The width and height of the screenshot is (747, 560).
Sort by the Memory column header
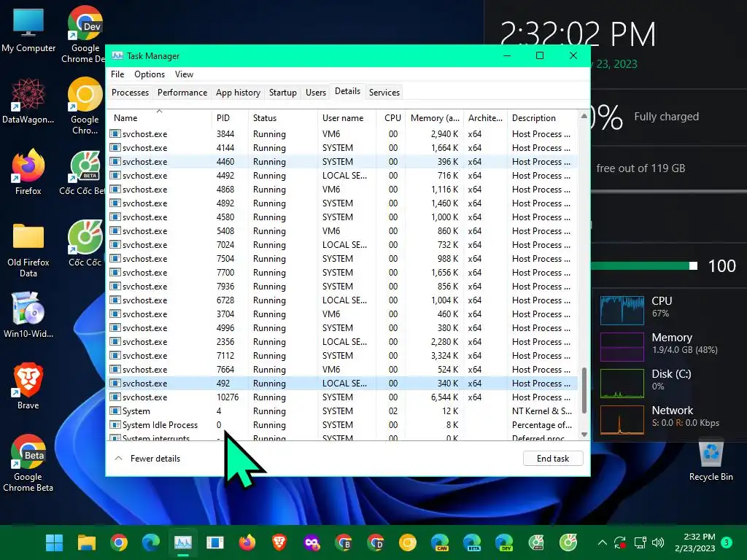(x=435, y=118)
